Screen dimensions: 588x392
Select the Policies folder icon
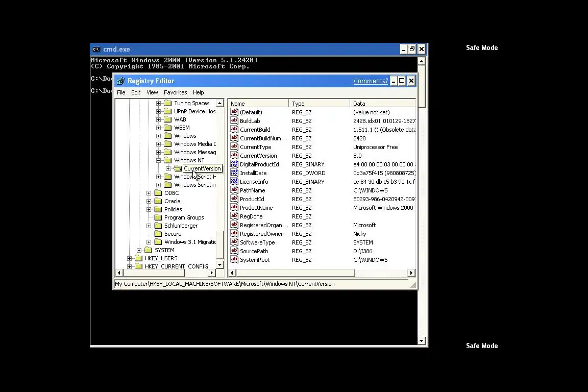pyautogui.click(x=158, y=209)
